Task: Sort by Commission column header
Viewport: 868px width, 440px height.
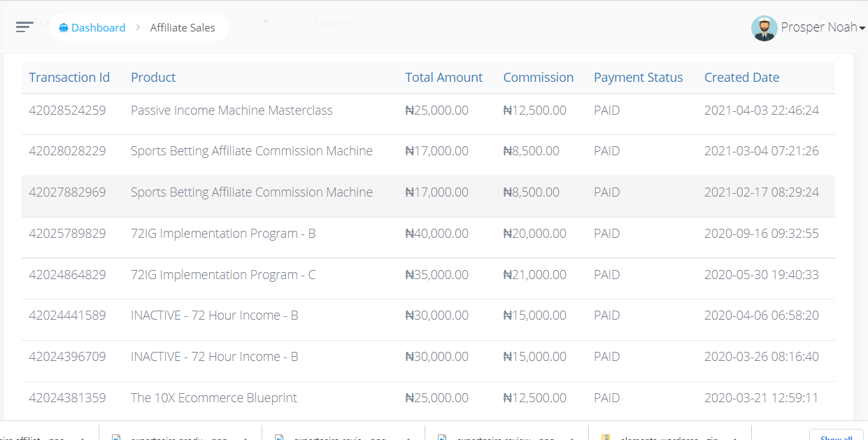Action: 539,78
